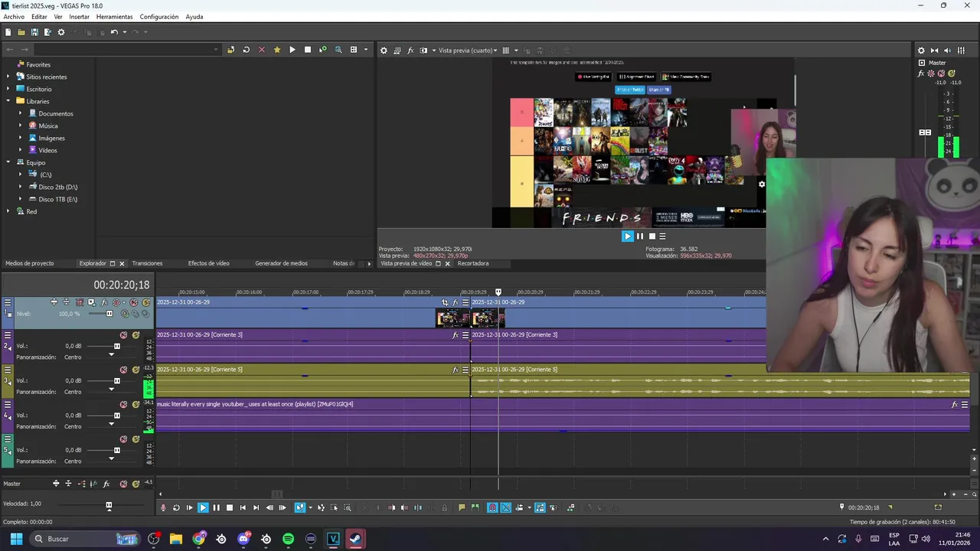Open Steam from the taskbar
Viewport: 980px width, 551px height.
[355, 539]
